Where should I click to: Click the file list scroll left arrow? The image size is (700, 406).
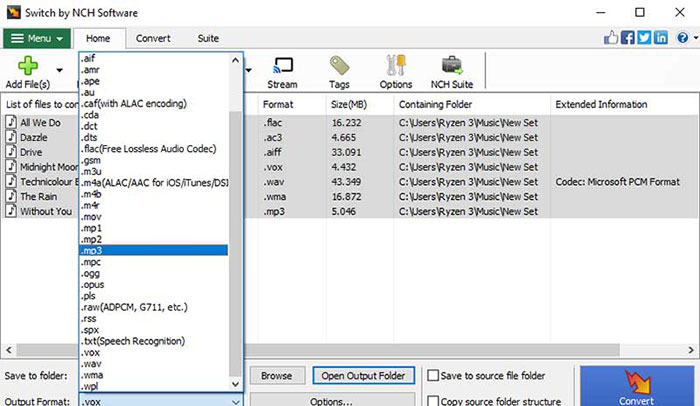pos(9,350)
